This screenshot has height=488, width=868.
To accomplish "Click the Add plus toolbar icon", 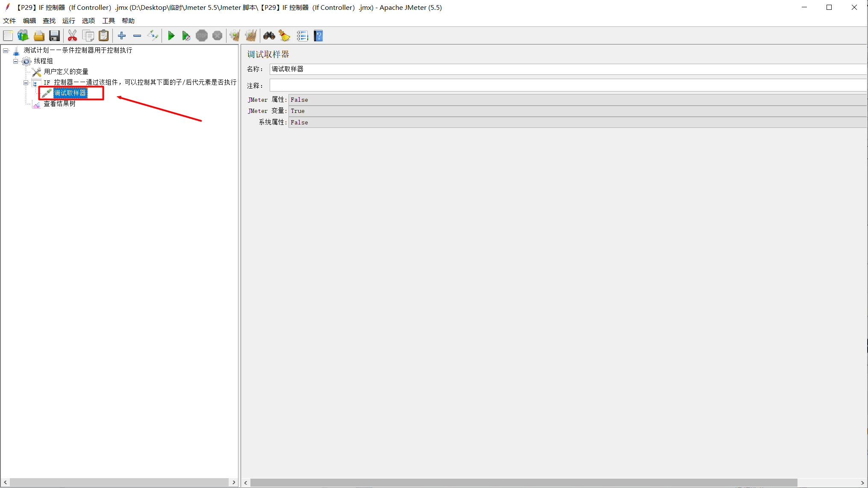I will pos(122,36).
